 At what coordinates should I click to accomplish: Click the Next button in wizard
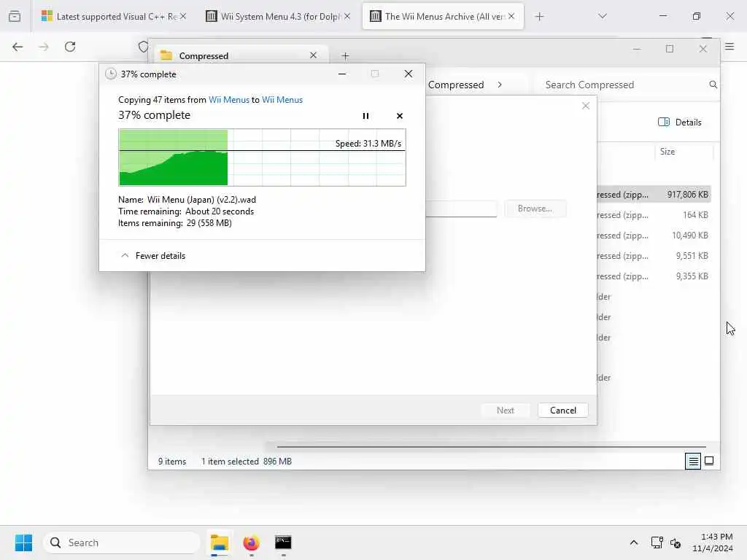505,411
